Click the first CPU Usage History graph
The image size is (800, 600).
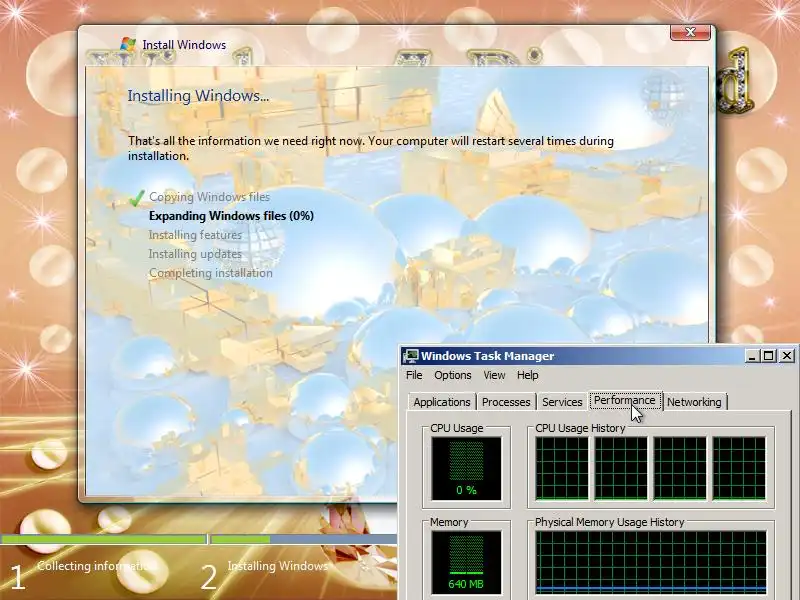(x=562, y=468)
